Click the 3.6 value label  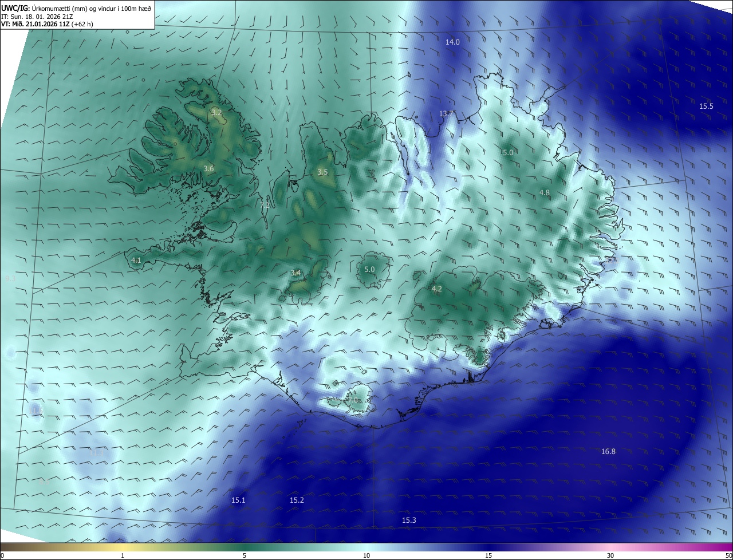tap(208, 168)
